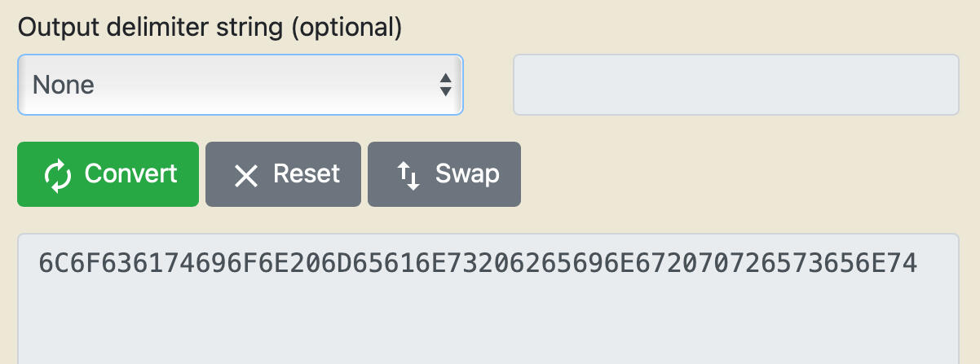Click the word 'Swap' on its button
The height and width of the screenshot is (364, 980).
[467, 173]
